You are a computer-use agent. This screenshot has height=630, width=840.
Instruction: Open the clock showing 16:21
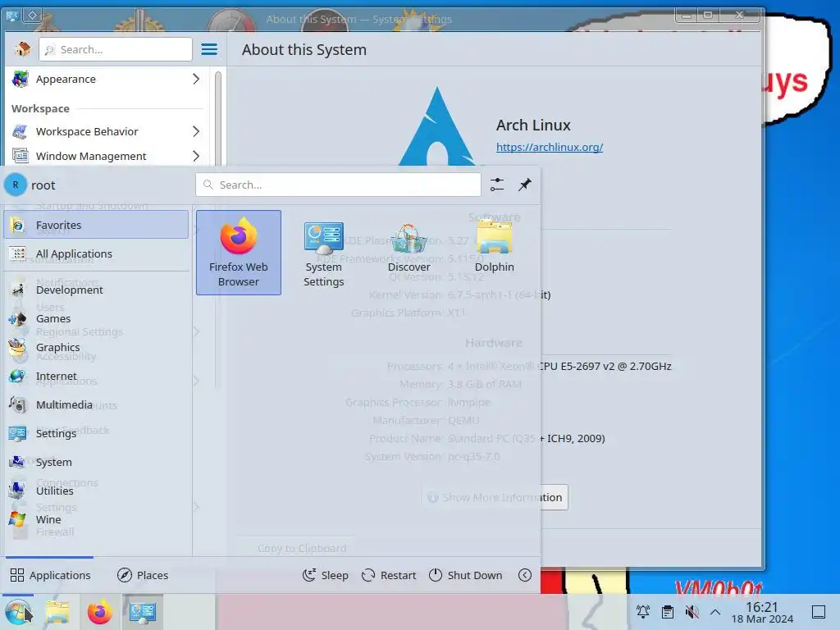click(762, 612)
